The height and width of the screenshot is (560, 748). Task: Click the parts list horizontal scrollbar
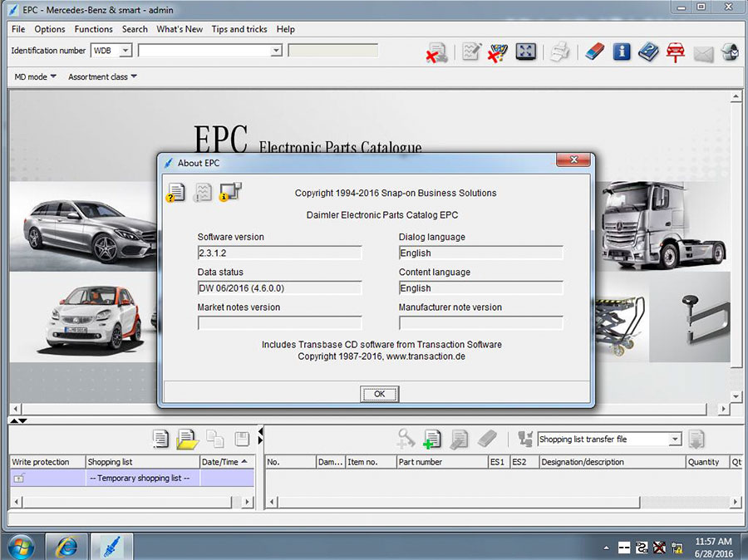coord(459,502)
